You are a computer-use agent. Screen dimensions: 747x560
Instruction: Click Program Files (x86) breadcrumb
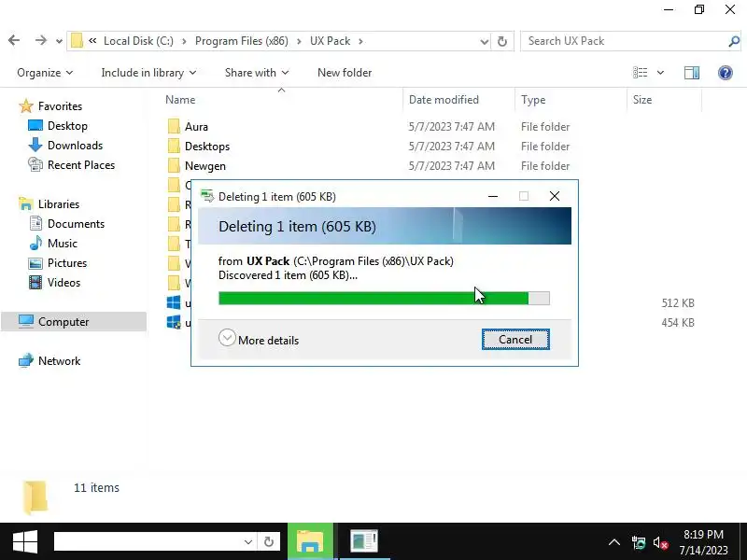coord(242,41)
